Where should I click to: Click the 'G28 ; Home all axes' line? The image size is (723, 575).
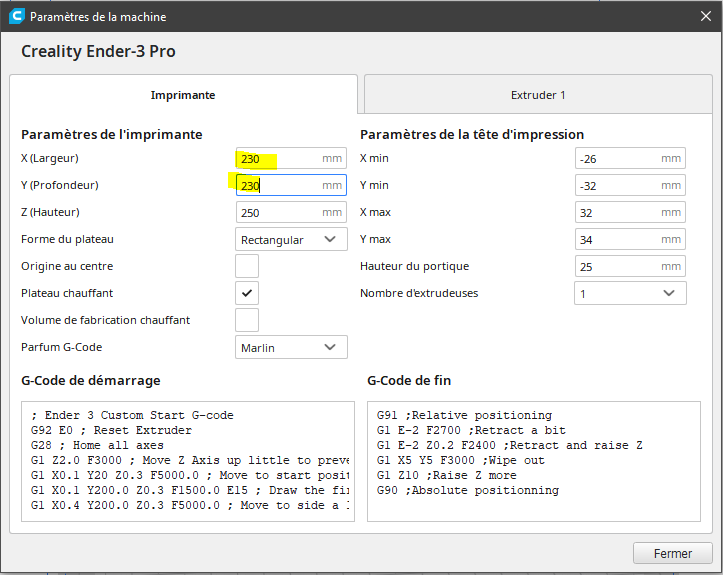click(97, 445)
